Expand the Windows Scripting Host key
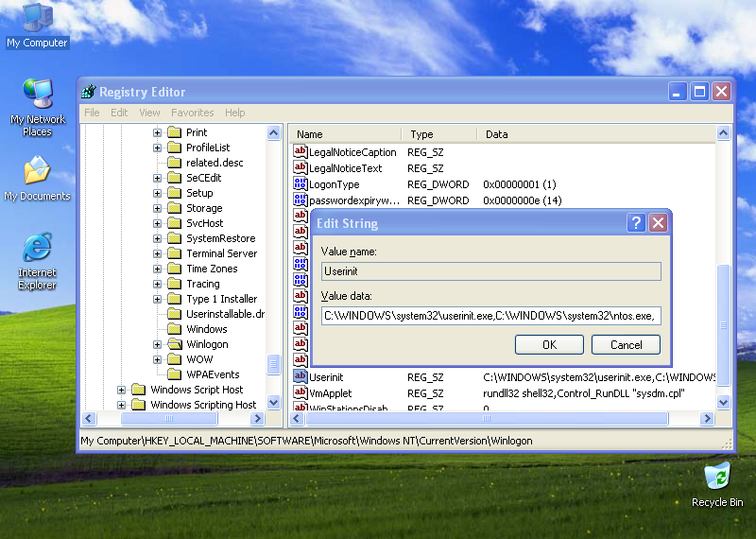Image resolution: width=756 pixels, height=539 pixels. pyautogui.click(x=122, y=405)
